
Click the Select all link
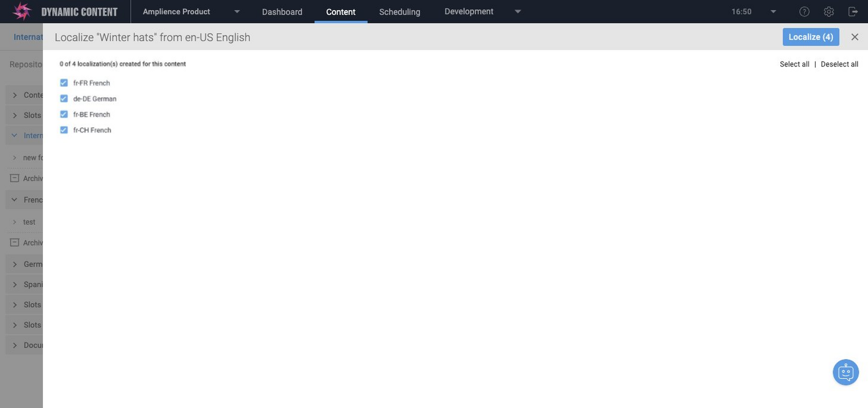(x=794, y=64)
